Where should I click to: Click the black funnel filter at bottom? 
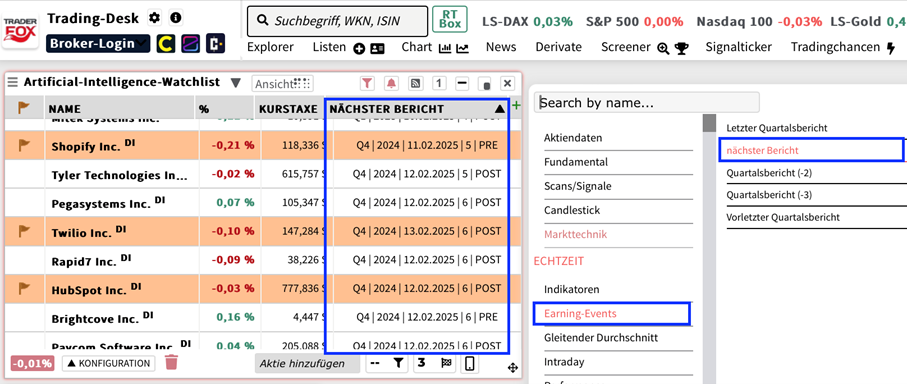398,363
